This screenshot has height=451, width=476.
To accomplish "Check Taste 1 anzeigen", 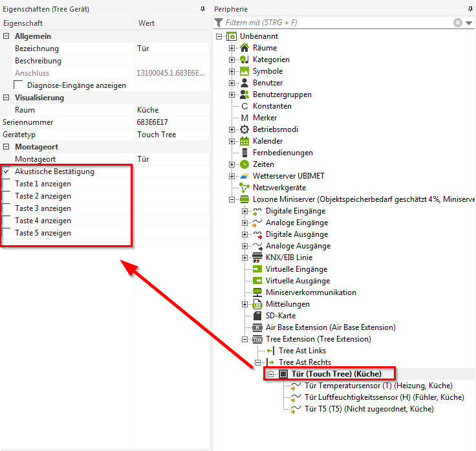I will pos(6,184).
